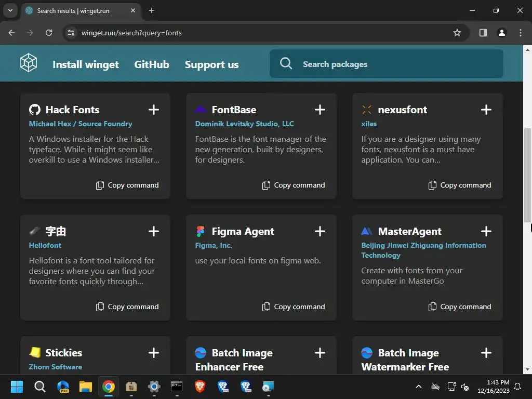
Task: Copy command for FontBase
Action: [294, 185]
